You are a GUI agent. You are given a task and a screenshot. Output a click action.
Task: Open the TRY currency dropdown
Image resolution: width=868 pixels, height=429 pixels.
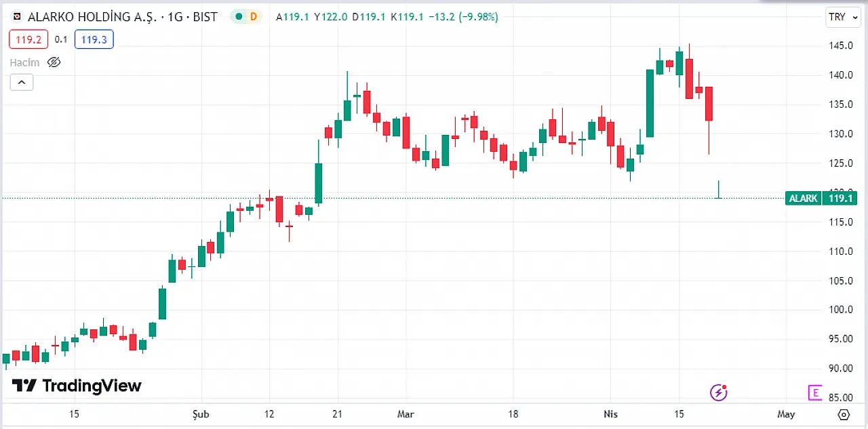tap(843, 17)
